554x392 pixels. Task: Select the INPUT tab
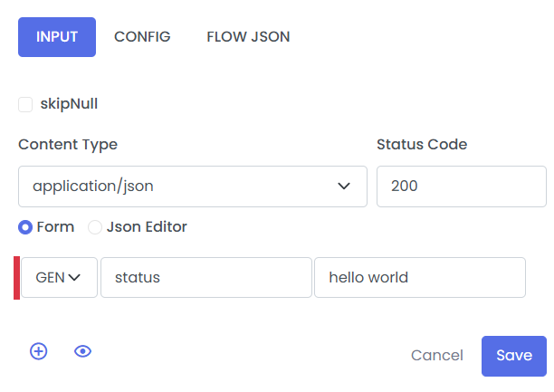click(x=57, y=37)
